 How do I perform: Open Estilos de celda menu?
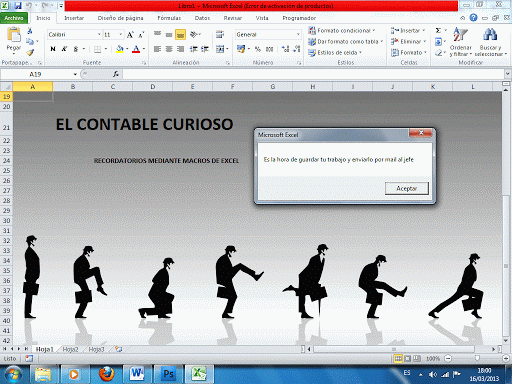[335, 53]
